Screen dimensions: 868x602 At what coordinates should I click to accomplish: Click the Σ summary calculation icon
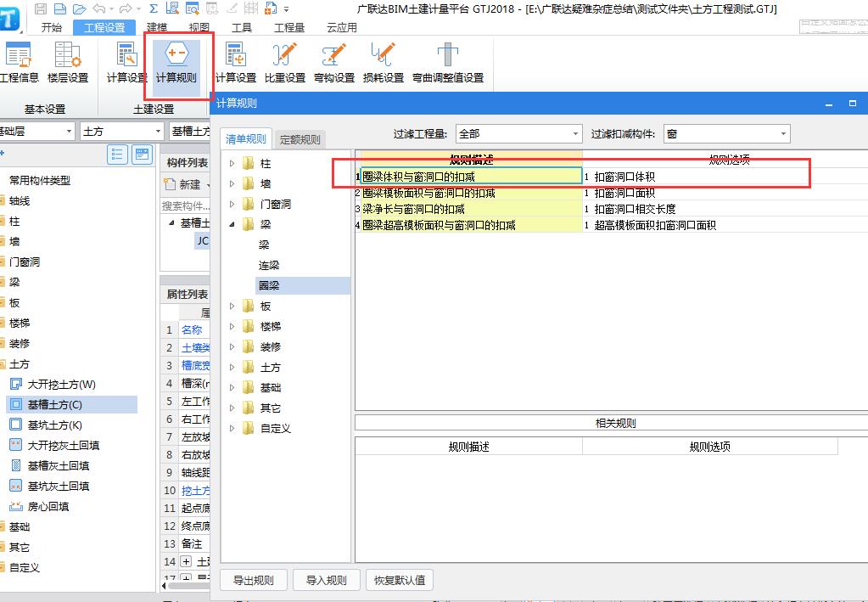point(154,8)
